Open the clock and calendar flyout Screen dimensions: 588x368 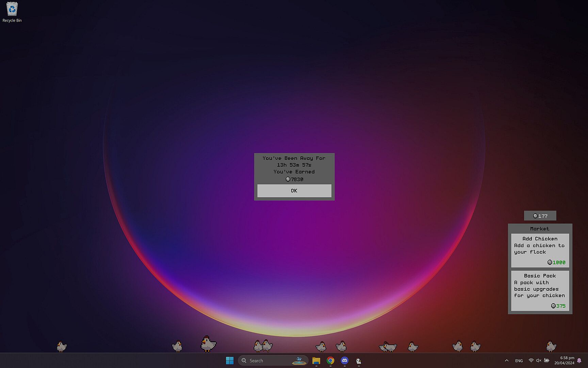564,361
